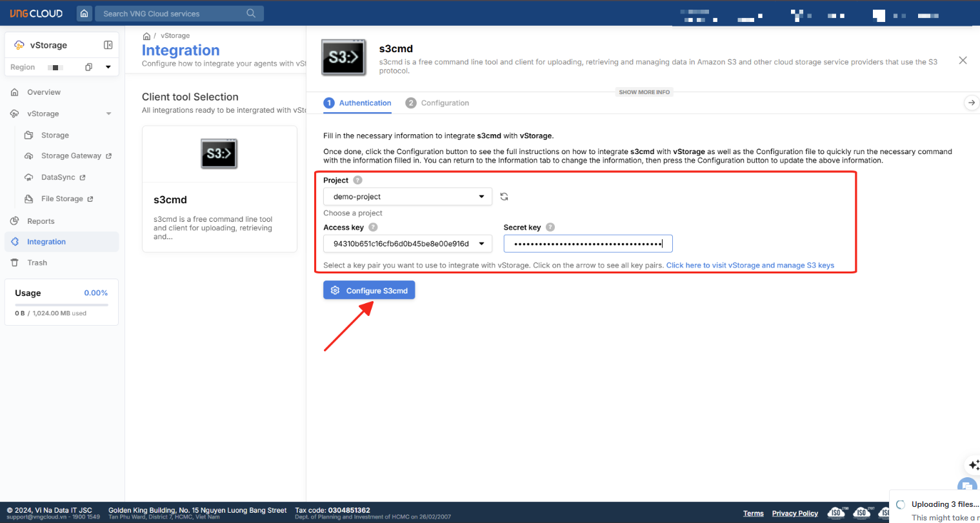Expand the Region dropdown arrow
Viewport: 980px width, 523px height.
click(108, 67)
